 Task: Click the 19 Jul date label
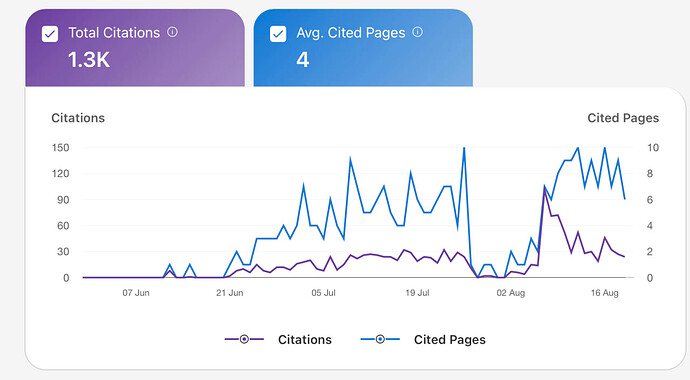coord(417,293)
